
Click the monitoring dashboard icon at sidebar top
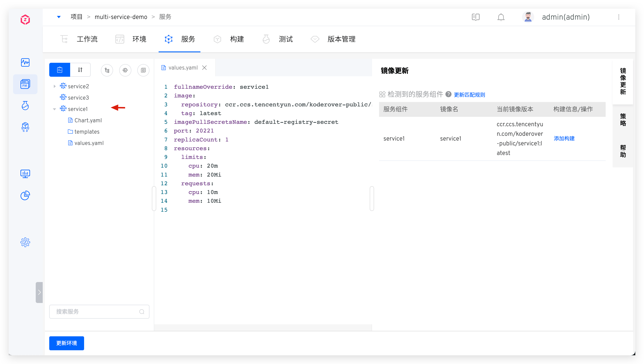25,63
